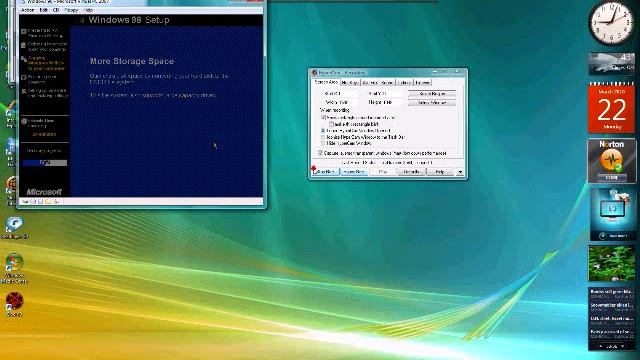The width and height of the screenshot is (640, 360).
Task: Click the green plants slideshow gadget
Action: pos(611,263)
